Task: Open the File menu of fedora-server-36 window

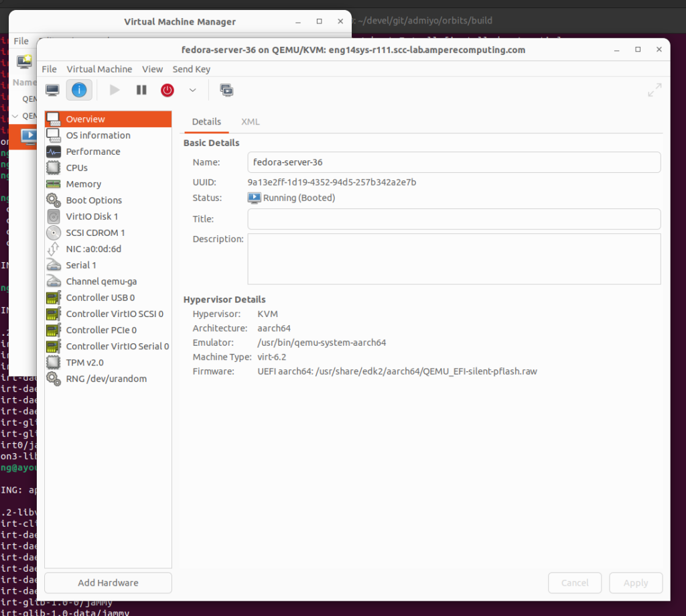Action: pos(49,69)
